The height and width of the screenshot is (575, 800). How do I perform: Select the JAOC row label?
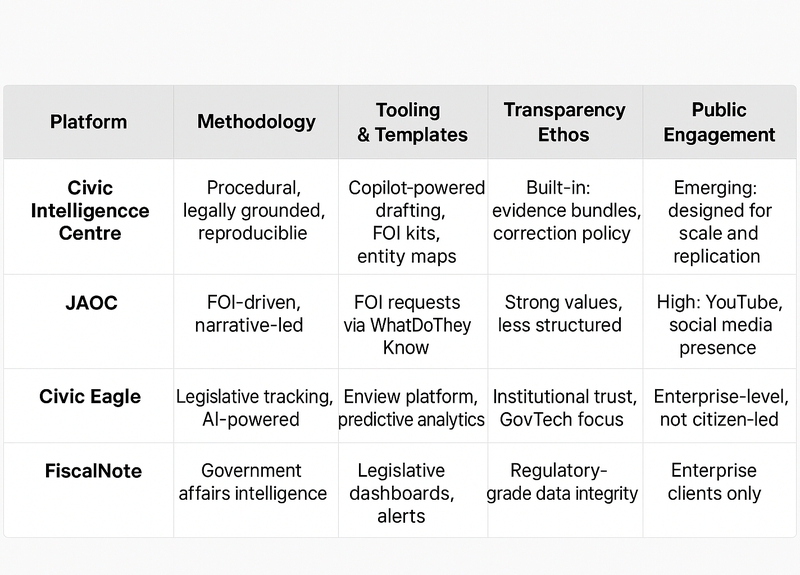pyautogui.click(x=88, y=302)
